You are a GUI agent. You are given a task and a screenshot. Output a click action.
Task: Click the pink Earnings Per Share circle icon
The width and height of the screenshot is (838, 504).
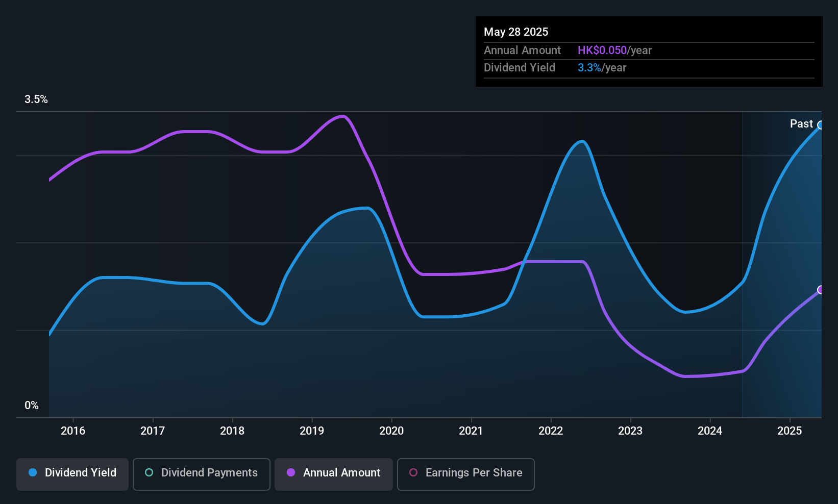coord(413,472)
